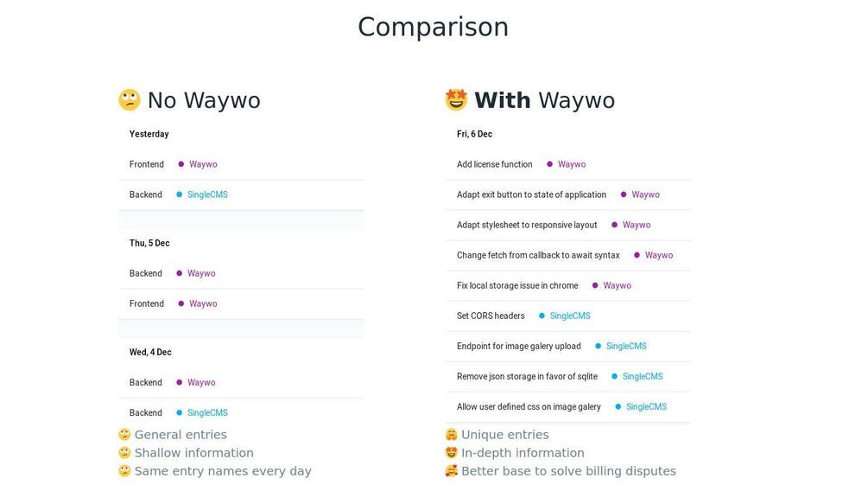Select the Remove json storage in favor of sqlite entry
Viewport: 868px width, 491px height.
(527, 376)
